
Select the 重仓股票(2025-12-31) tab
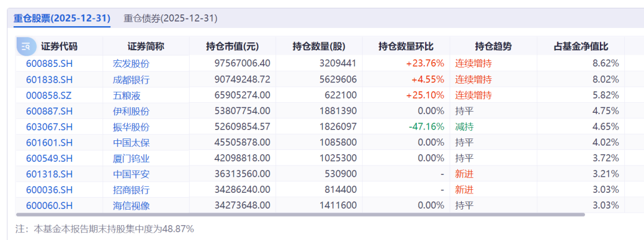pos(62,18)
